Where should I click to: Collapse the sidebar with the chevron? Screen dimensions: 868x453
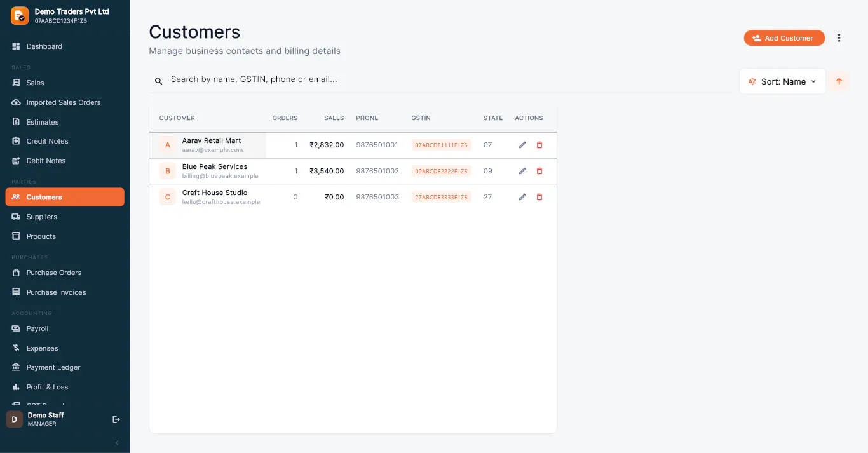(x=116, y=443)
